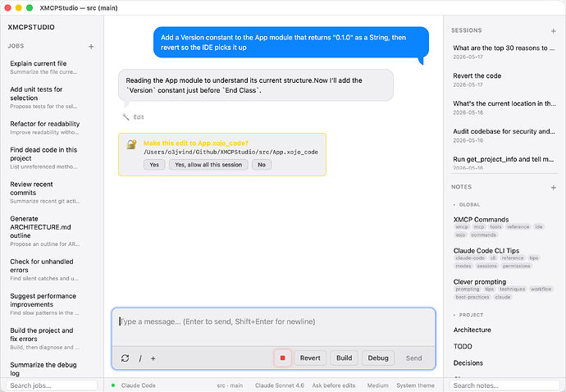This screenshot has width=566, height=392.
Task: Click the refresh icon in message toolbar
Action: coord(126,358)
